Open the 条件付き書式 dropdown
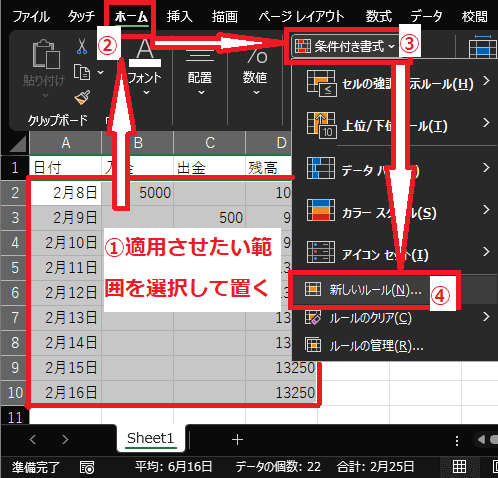This screenshot has height=478, width=498. point(345,46)
